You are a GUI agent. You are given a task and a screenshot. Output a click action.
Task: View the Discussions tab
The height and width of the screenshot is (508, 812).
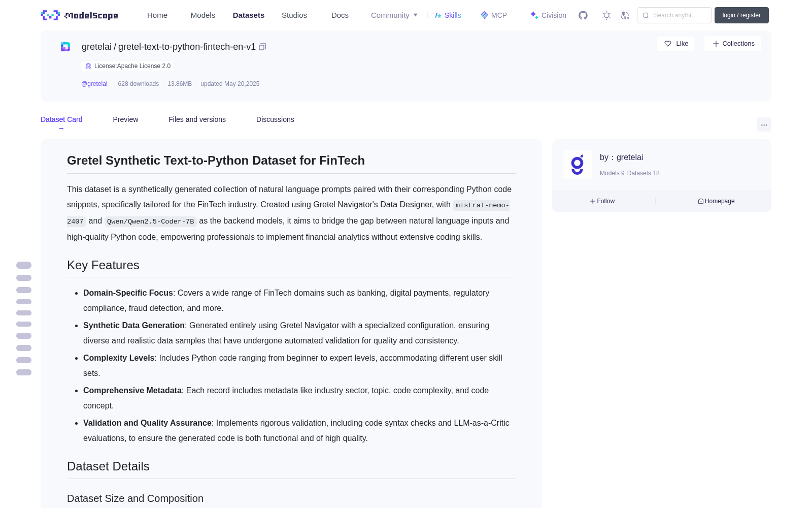[275, 119]
